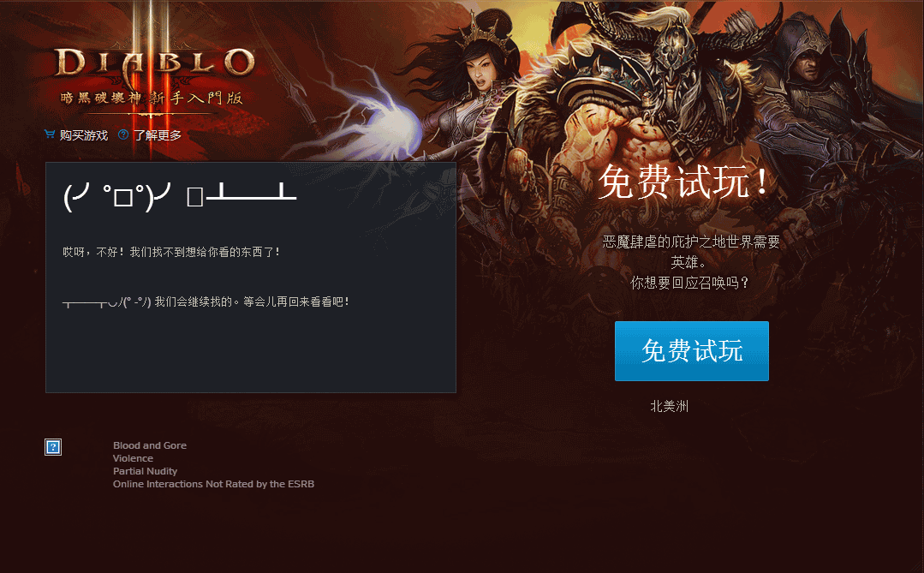The width and height of the screenshot is (924, 573).
Task: Open the 了解更多 link
Action: (x=158, y=135)
